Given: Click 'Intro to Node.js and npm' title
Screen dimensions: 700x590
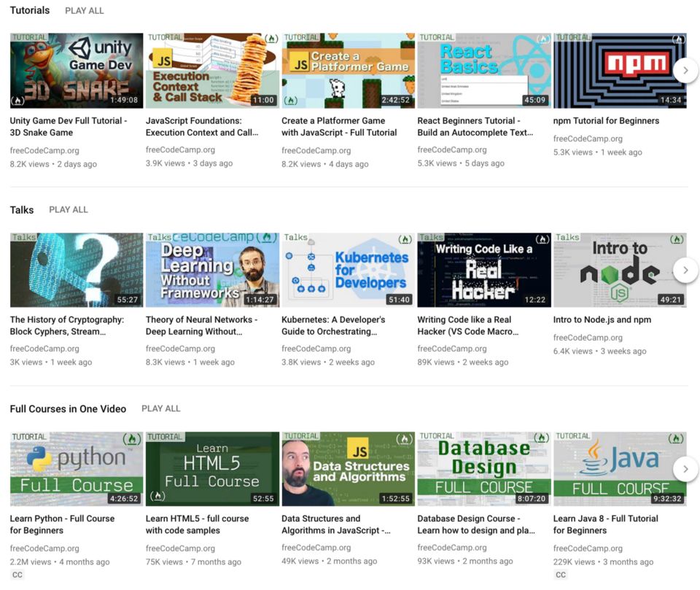Looking at the screenshot, I should tap(602, 319).
